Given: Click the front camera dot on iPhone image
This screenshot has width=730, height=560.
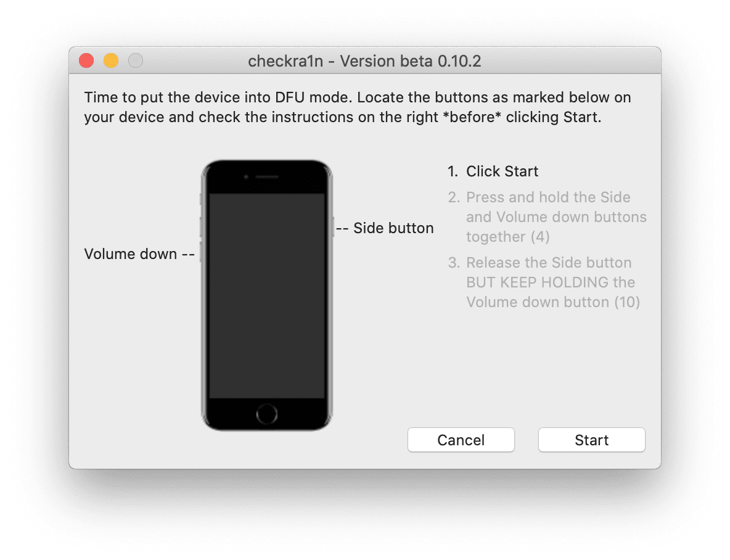Looking at the screenshot, I should point(246,177).
